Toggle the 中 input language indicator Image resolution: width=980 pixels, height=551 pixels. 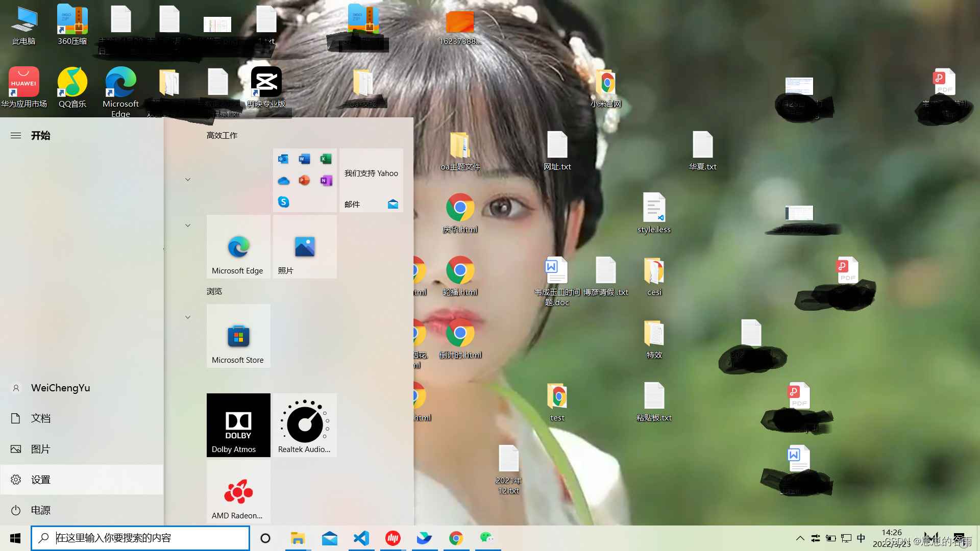[861, 538]
